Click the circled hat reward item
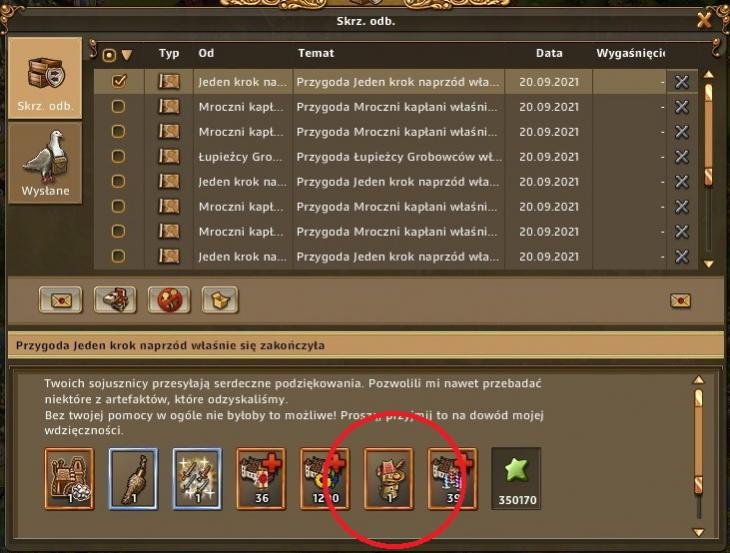This screenshot has width=730, height=553. (388, 479)
